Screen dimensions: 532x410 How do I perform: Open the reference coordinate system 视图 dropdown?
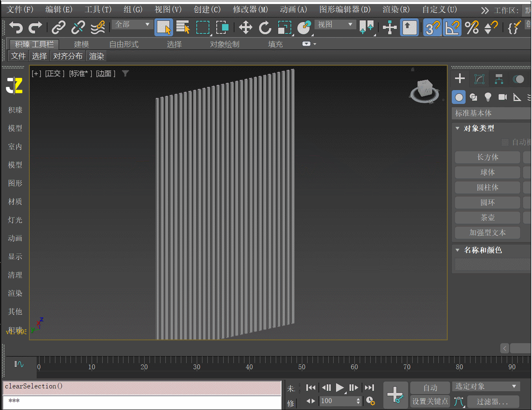tap(335, 25)
